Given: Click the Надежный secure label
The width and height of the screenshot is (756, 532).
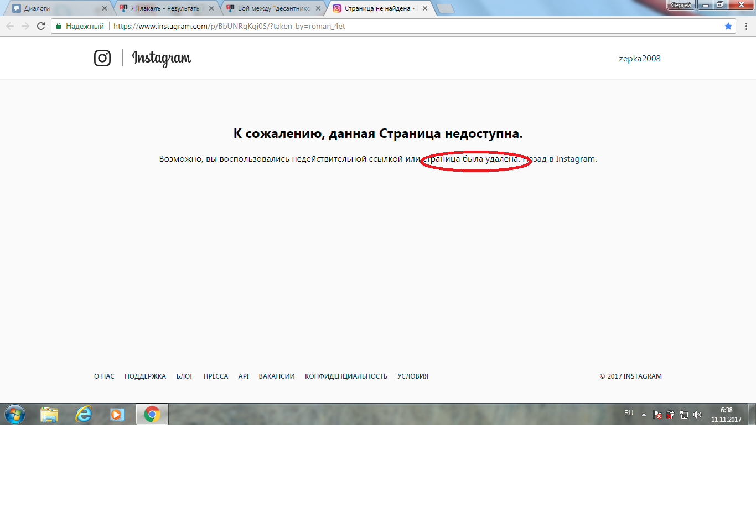Looking at the screenshot, I should 85,26.
